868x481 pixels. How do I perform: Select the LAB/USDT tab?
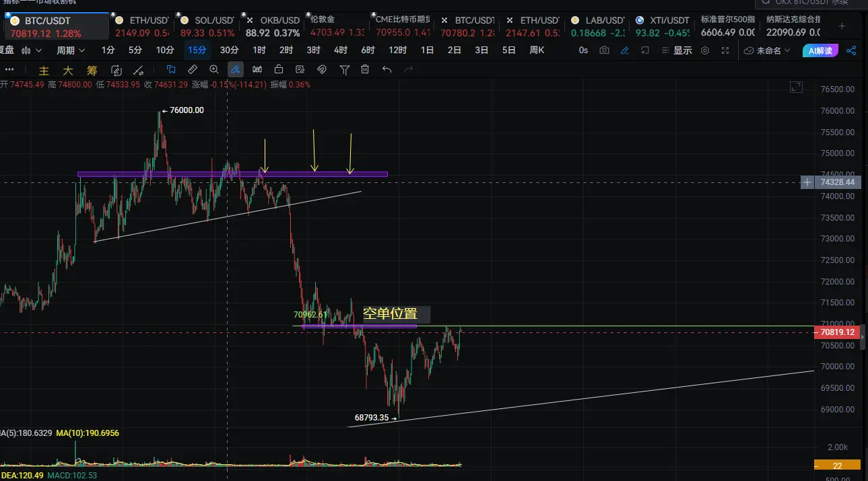pos(597,27)
